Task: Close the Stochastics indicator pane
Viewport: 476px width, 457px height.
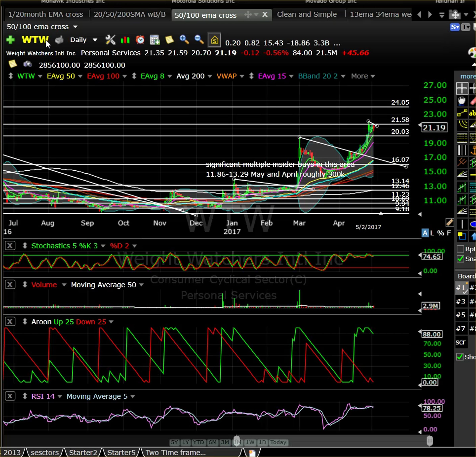Action: [x=10, y=245]
